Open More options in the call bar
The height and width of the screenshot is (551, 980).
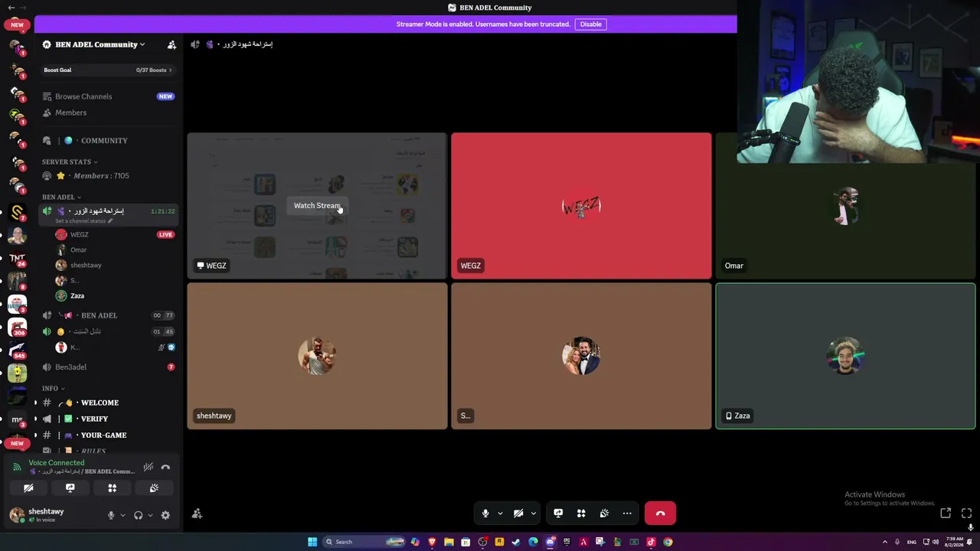click(627, 514)
